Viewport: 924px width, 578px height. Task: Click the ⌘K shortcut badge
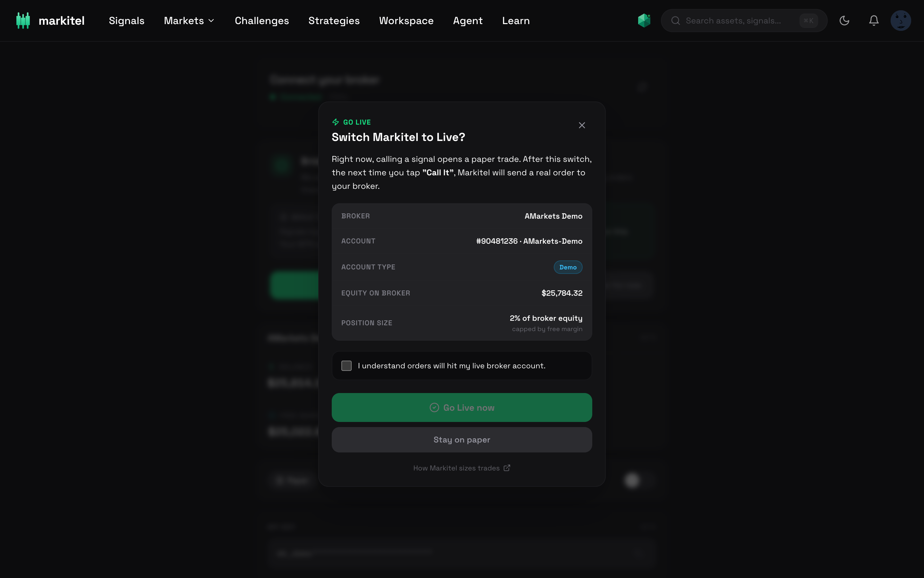[x=809, y=21]
